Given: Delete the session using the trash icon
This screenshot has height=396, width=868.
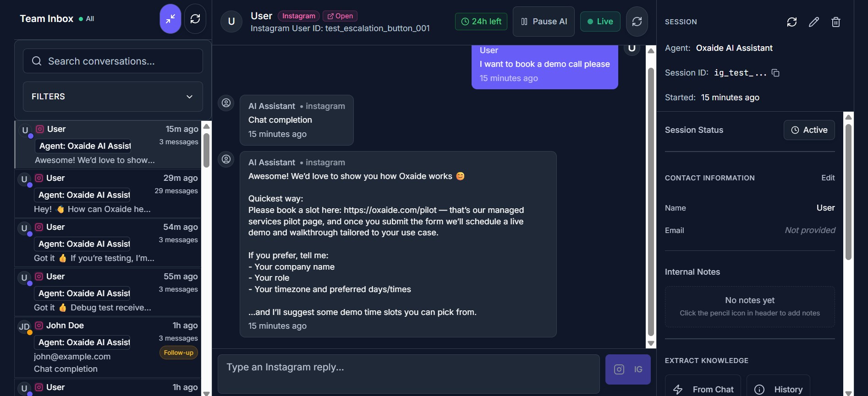Looking at the screenshot, I should click(836, 22).
